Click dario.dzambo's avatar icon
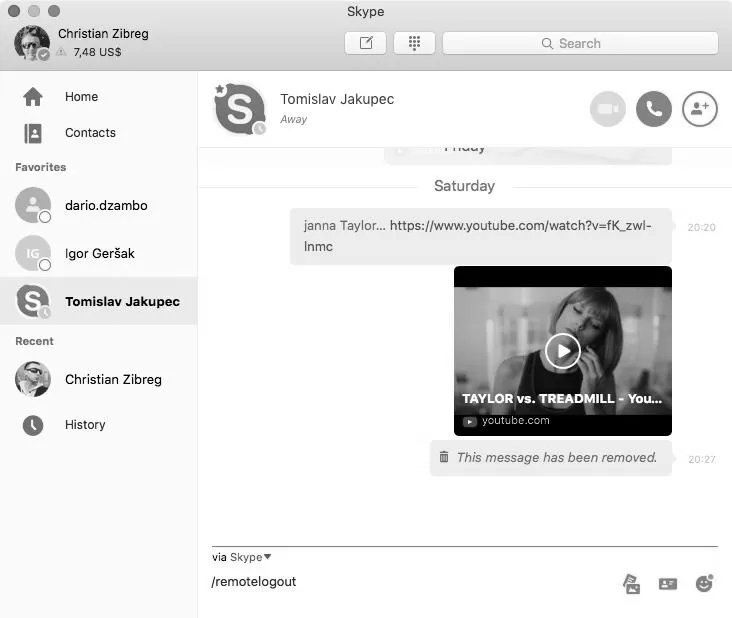The image size is (732, 618). click(33, 205)
